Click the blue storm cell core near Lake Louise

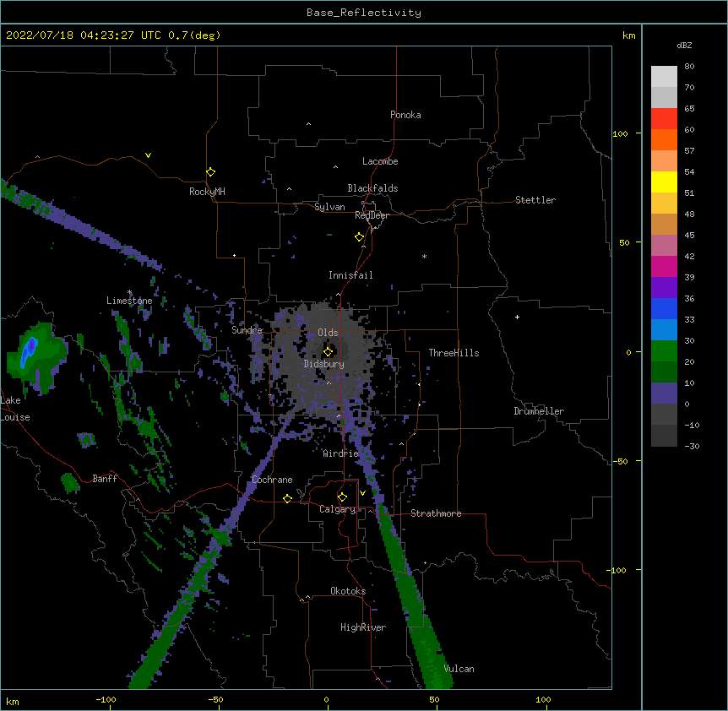(28, 351)
